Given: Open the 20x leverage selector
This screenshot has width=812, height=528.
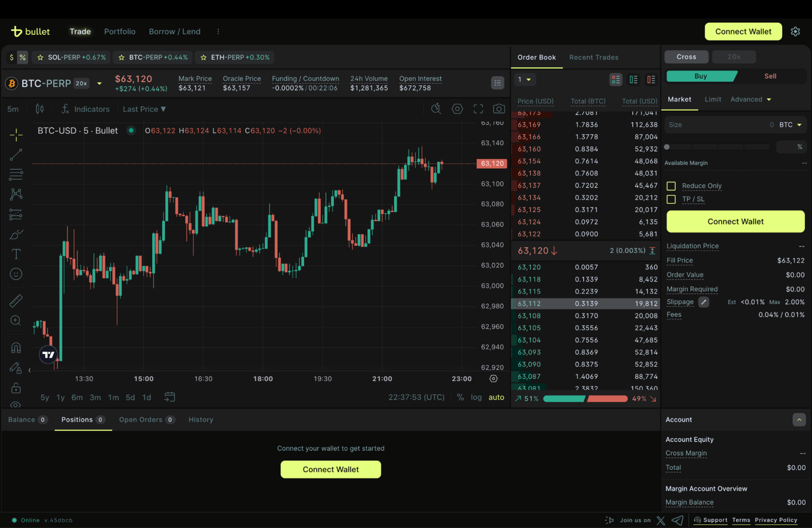Looking at the screenshot, I should [734, 57].
